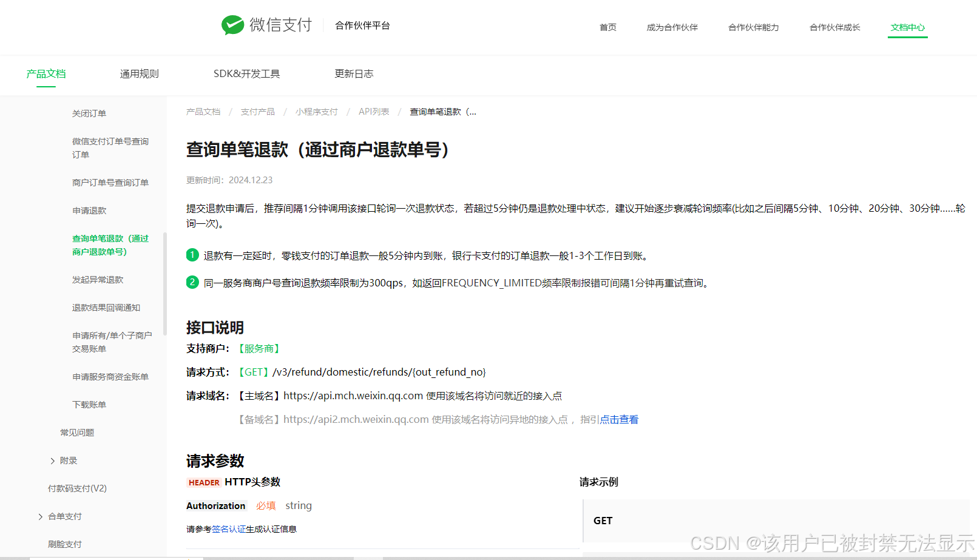Switch to 更新日志 tab

tap(354, 74)
